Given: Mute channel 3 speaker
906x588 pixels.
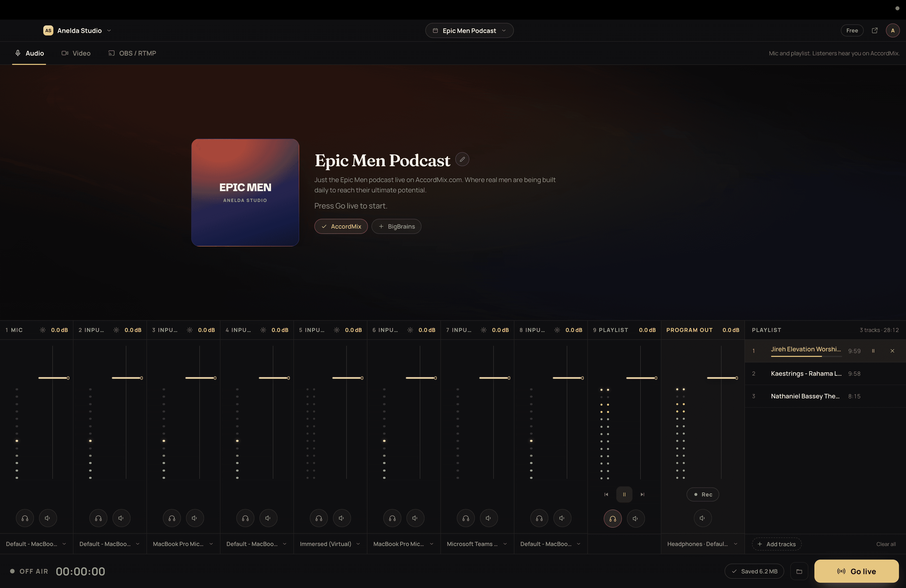Looking at the screenshot, I should (x=195, y=518).
